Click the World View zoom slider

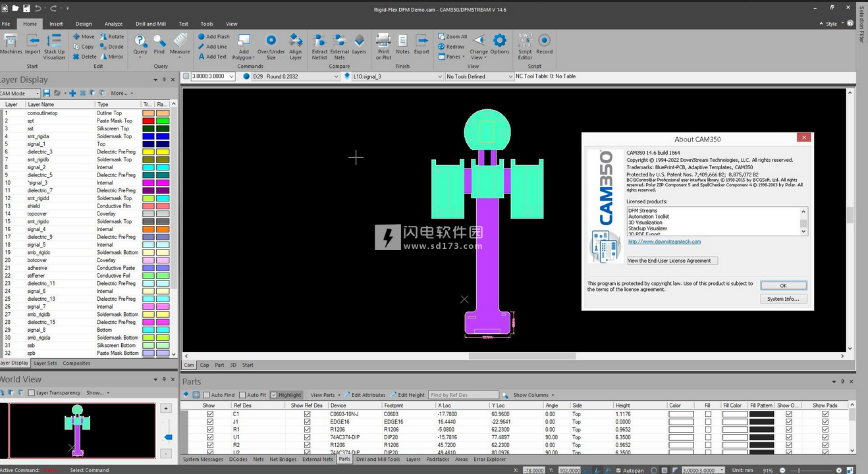point(168,437)
